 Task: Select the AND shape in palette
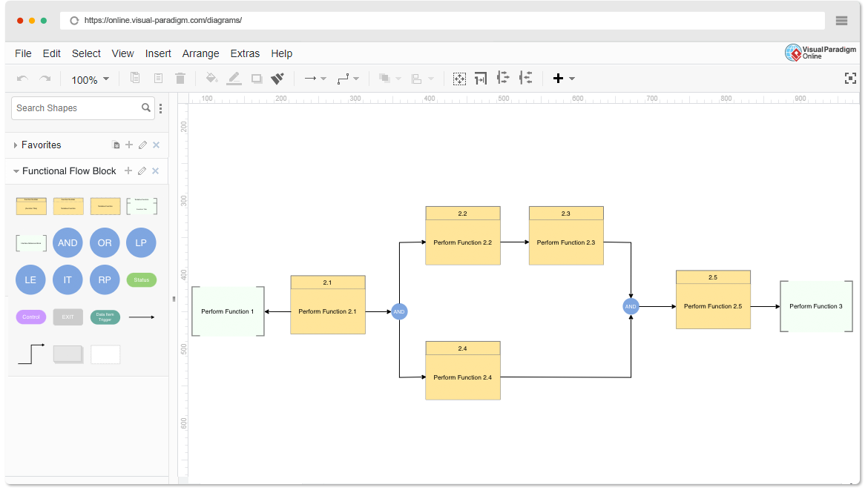[68, 242]
